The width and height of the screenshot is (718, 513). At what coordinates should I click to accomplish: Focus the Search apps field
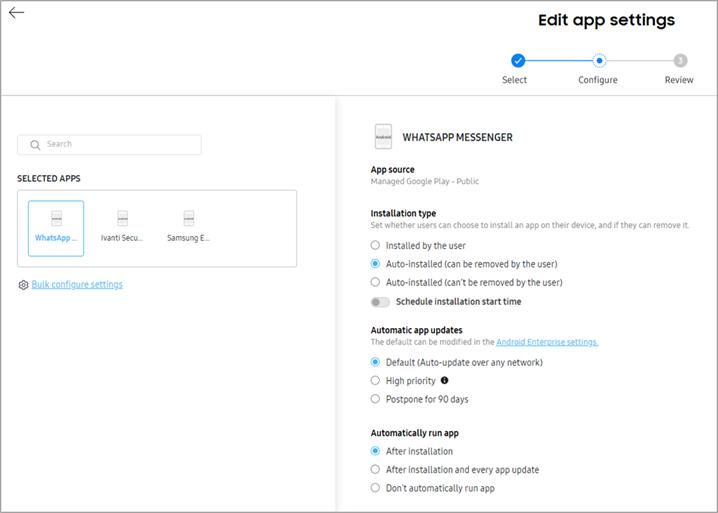click(109, 144)
